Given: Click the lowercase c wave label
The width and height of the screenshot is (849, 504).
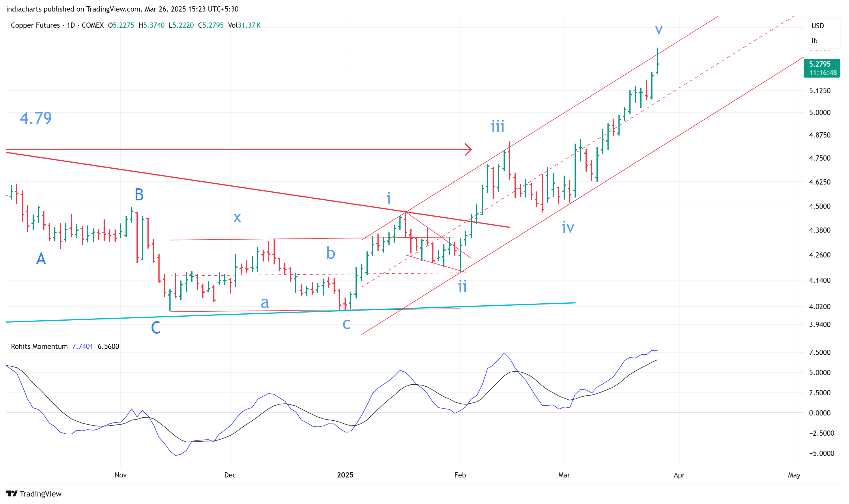Looking at the screenshot, I should click(346, 324).
